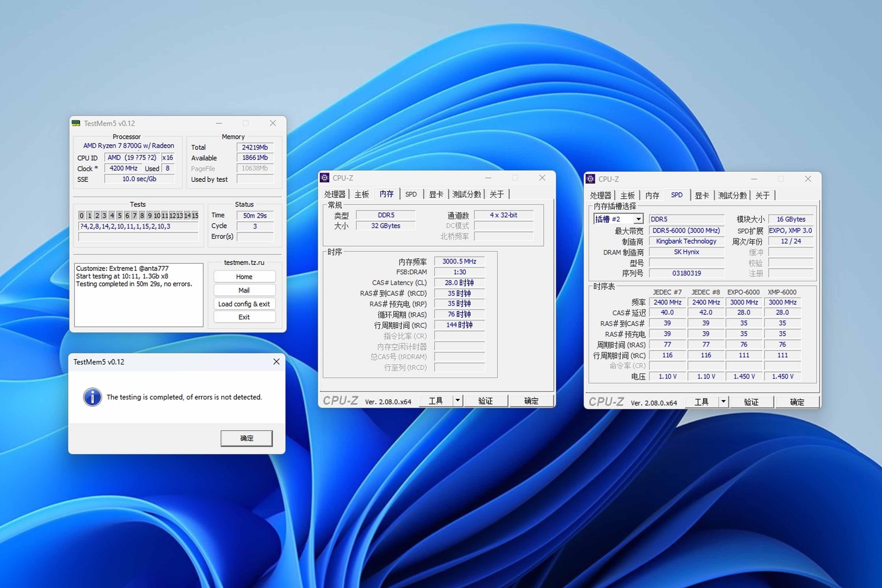Click the testmem.tz.ru label

[x=244, y=262]
